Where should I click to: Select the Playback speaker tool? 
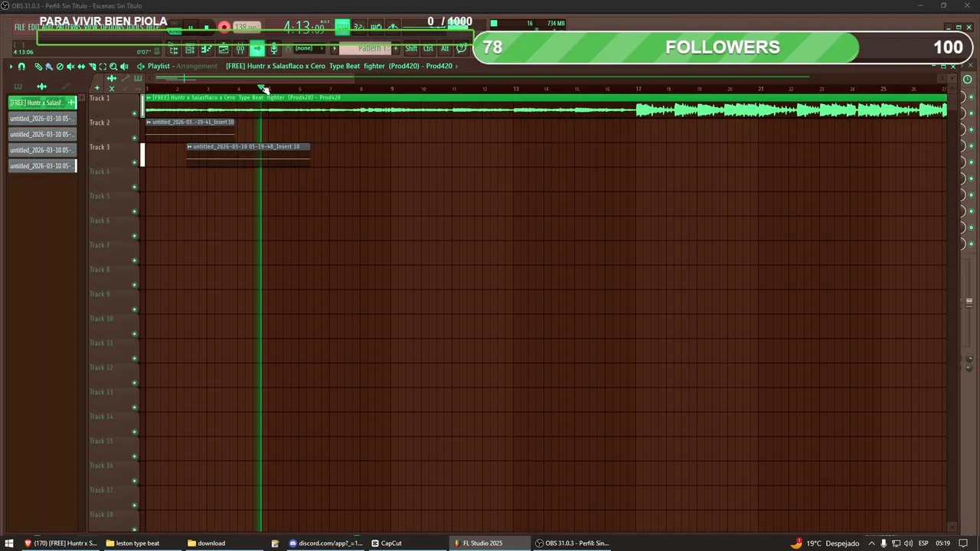(x=124, y=67)
